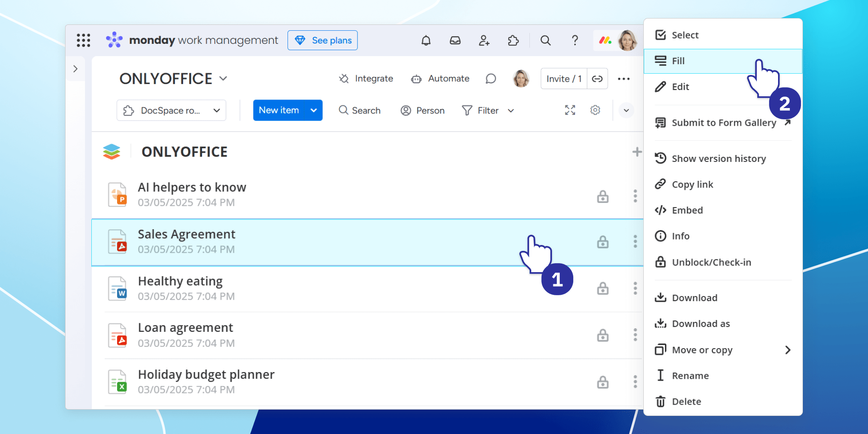This screenshot has width=868, height=434.
Task: Open more options for Holiday budget planner
Action: (635, 382)
